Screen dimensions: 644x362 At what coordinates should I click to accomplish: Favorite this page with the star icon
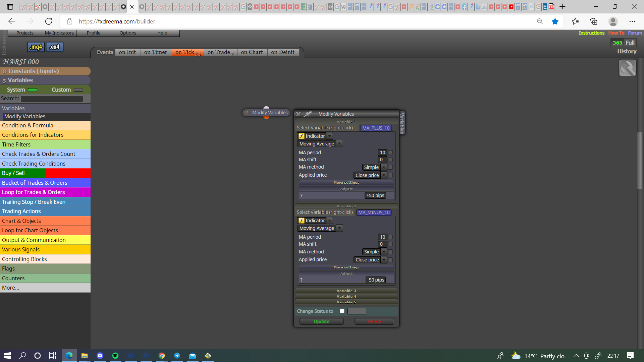[x=555, y=21]
